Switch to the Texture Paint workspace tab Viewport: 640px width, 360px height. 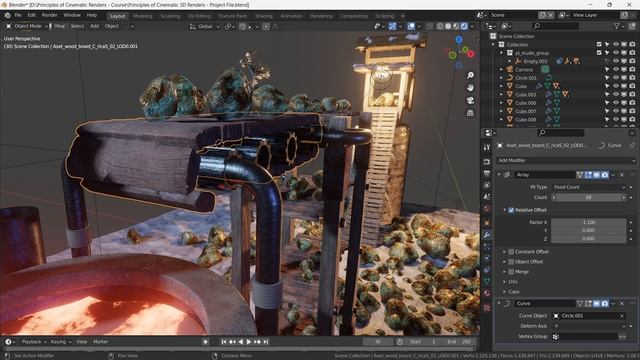click(x=233, y=16)
